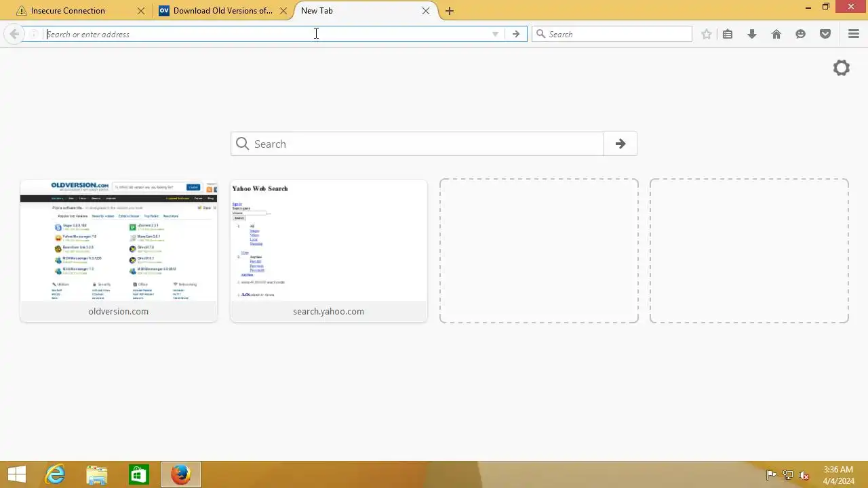Click the OV favicon on second tab
This screenshot has height=488, width=868.
coord(164,11)
